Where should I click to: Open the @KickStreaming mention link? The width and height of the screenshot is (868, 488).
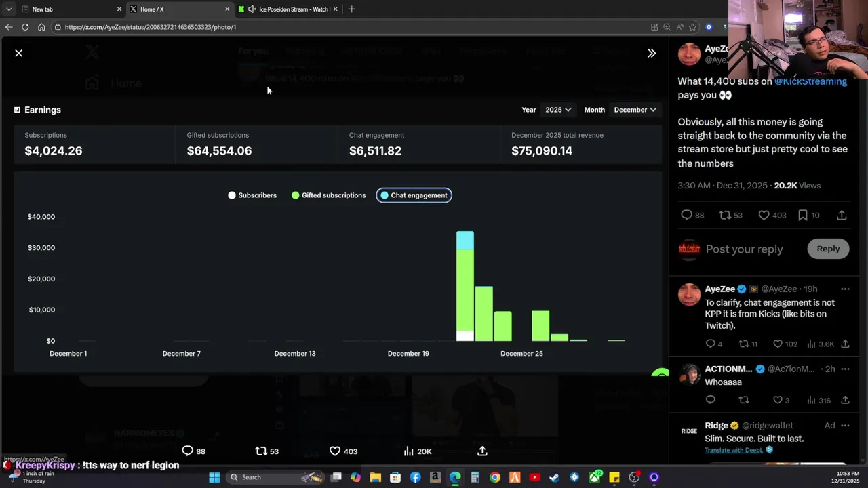[x=810, y=81]
